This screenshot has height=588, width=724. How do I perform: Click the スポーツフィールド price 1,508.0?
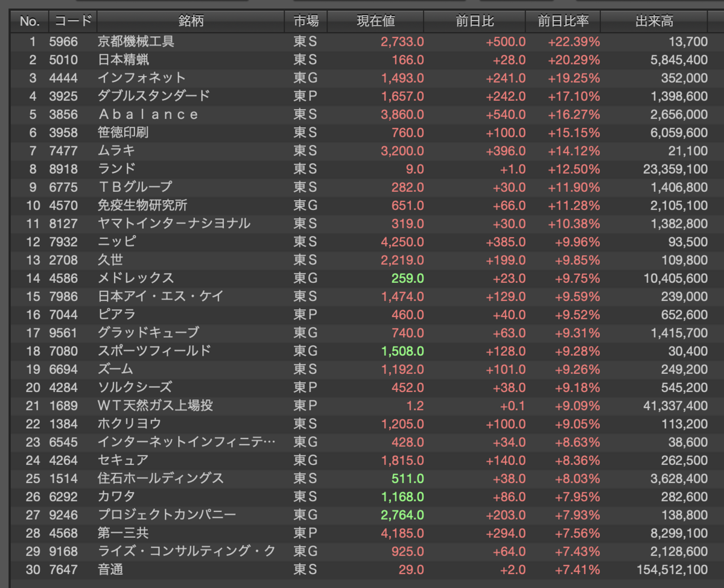pyautogui.click(x=402, y=351)
